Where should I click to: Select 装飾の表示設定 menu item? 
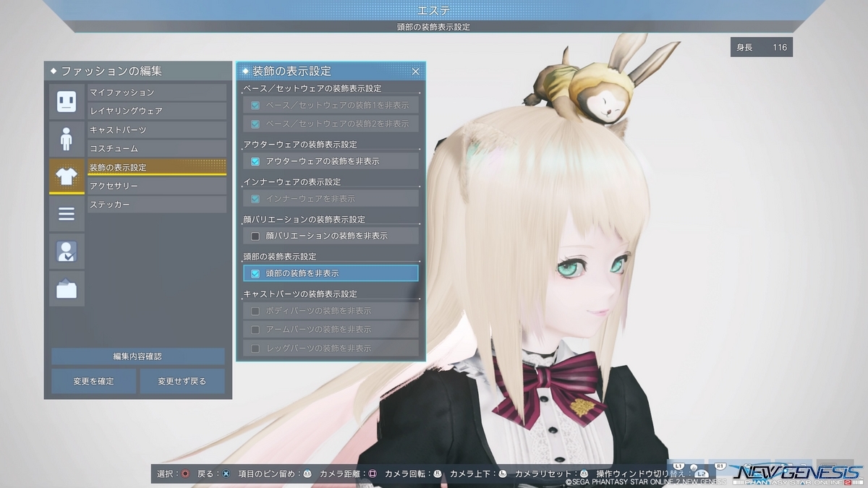[157, 167]
